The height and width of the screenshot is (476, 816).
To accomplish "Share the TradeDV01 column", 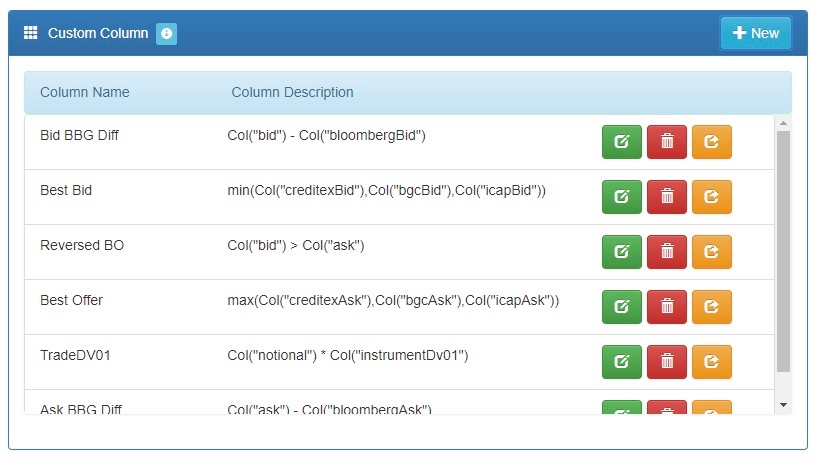I will pyautogui.click(x=711, y=362).
